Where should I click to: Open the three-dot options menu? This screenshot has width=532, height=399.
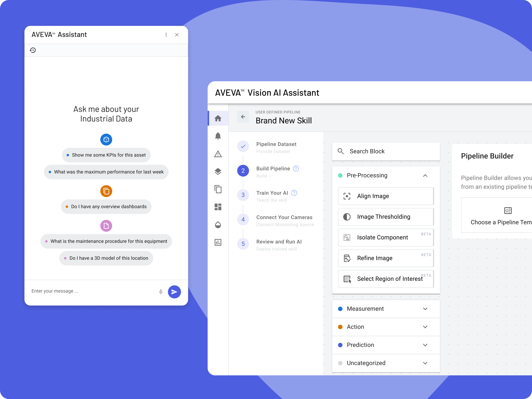166,35
